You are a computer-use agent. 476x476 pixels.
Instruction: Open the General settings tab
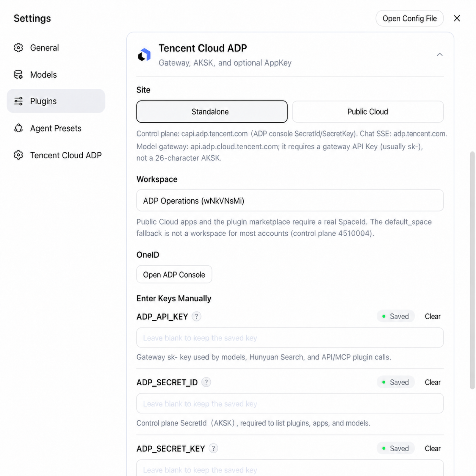click(x=56, y=48)
